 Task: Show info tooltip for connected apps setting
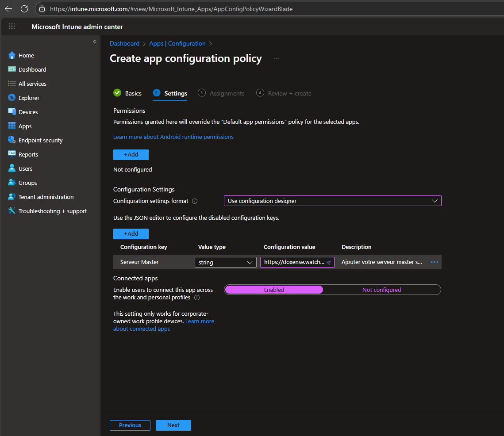click(x=197, y=298)
